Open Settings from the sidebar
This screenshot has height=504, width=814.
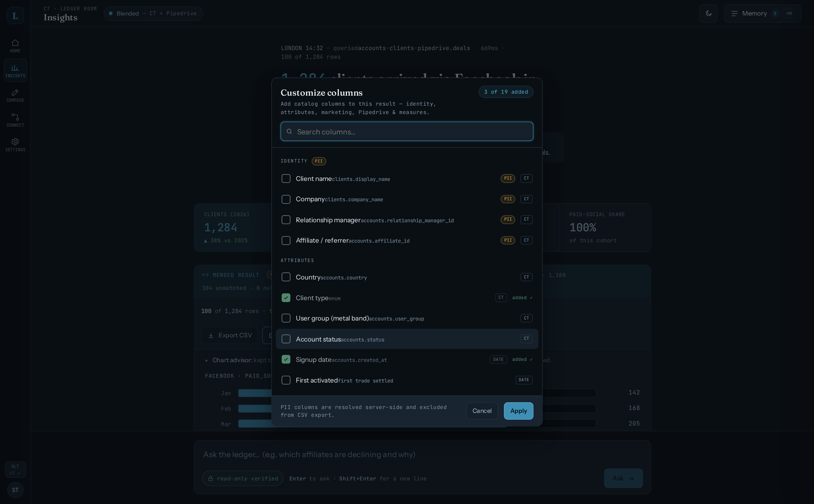pos(15,145)
